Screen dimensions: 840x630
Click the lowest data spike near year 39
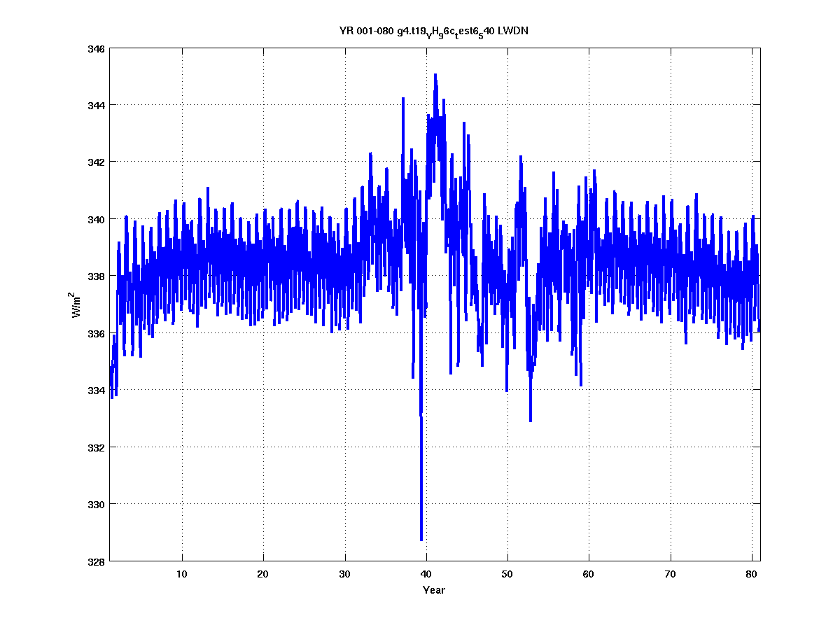pos(421,539)
